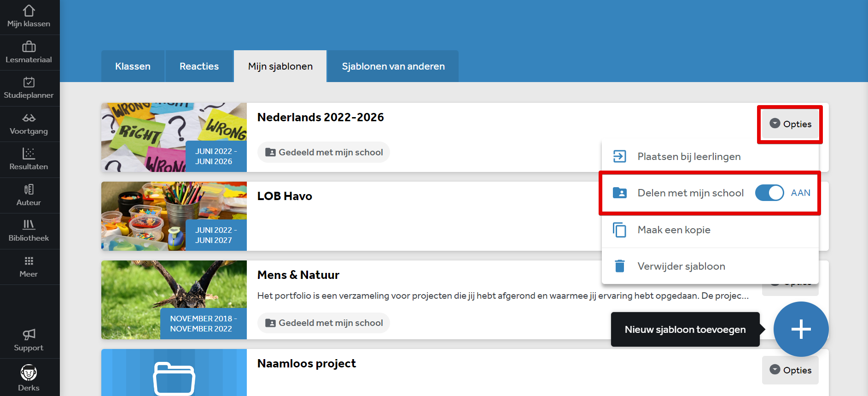Open the Nederlands 2022-2026 template title

(320, 117)
